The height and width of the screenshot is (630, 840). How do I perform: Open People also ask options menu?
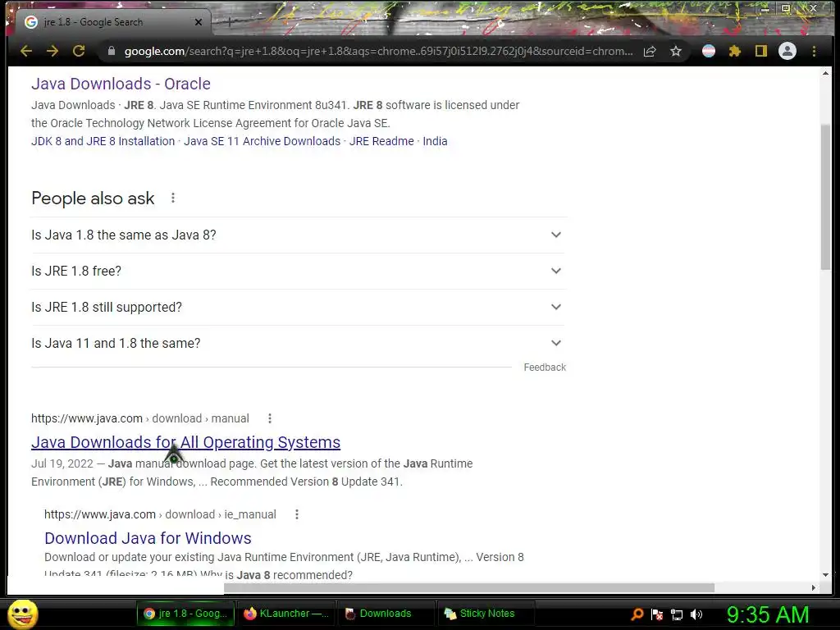coord(172,199)
